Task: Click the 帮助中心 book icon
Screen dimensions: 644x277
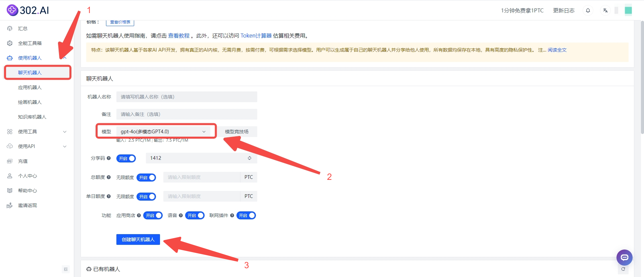Action: [x=10, y=191]
